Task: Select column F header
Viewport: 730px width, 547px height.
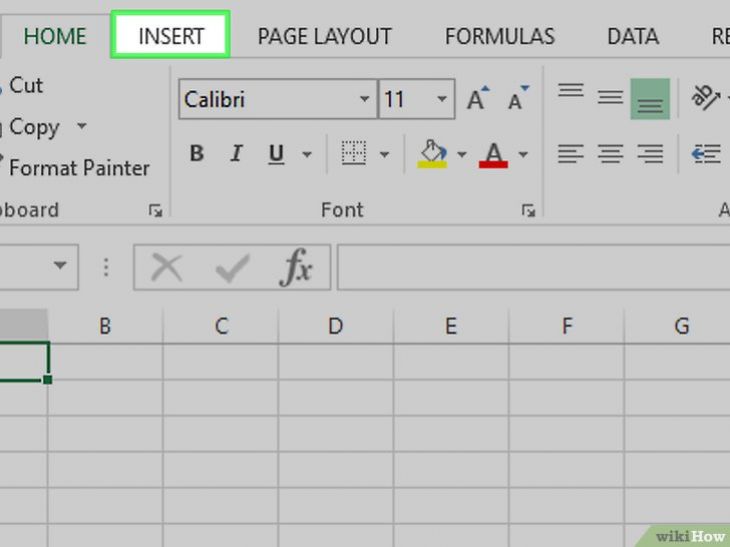Action: 567,326
